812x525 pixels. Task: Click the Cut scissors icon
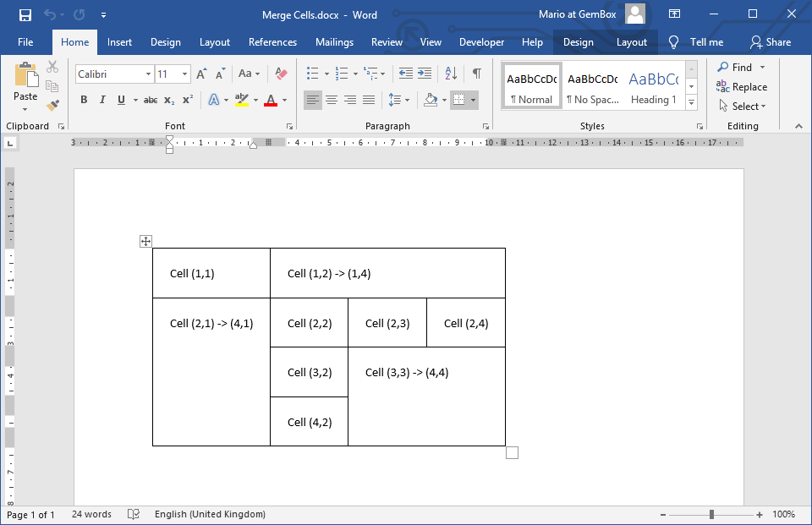(52, 67)
